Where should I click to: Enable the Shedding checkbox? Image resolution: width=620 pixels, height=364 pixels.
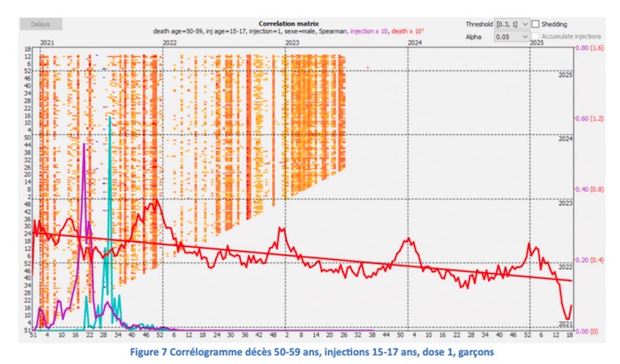click(x=536, y=25)
